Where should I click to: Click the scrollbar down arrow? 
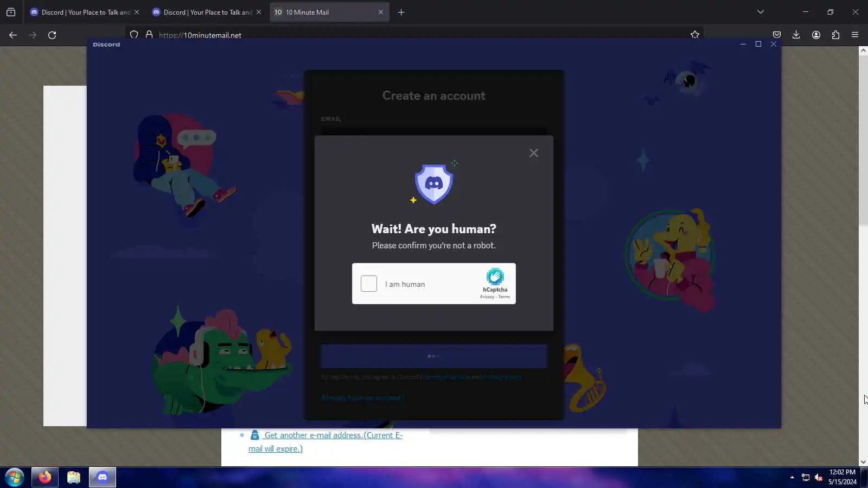pyautogui.click(x=863, y=463)
